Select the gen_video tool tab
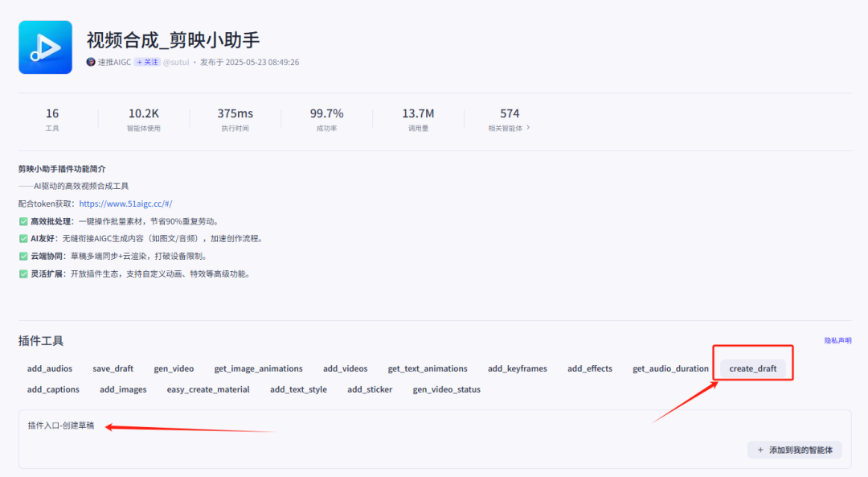Image resolution: width=868 pixels, height=477 pixels. (174, 368)
